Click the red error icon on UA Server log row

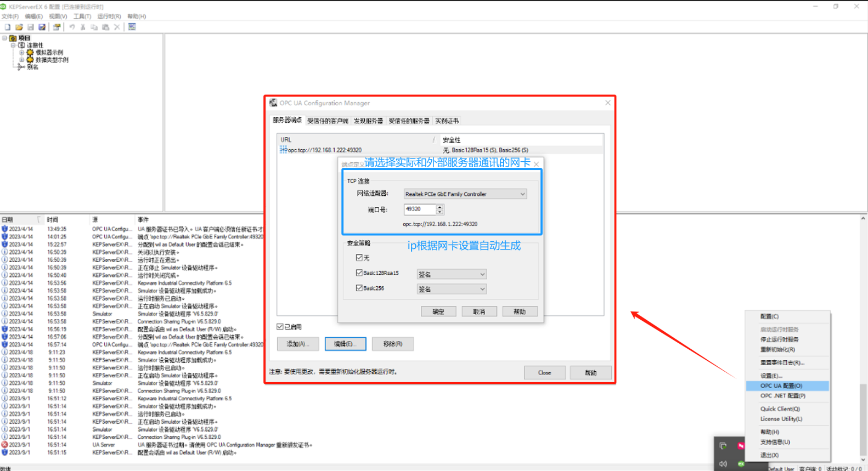4,445
